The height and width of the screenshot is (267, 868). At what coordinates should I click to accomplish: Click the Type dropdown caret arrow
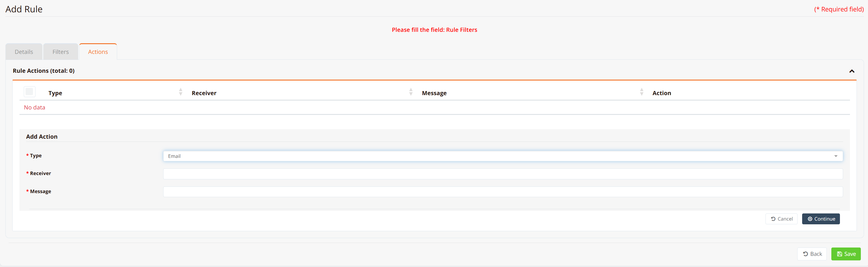click(x=836, y=156)
